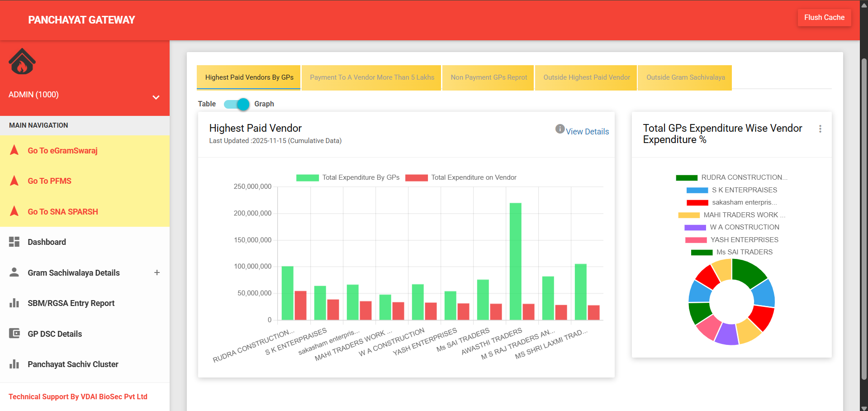This screenshot has height=411, width=868.
Task: Switch to Non Payment GPs Reprot tab
Action: coord(489,77)
